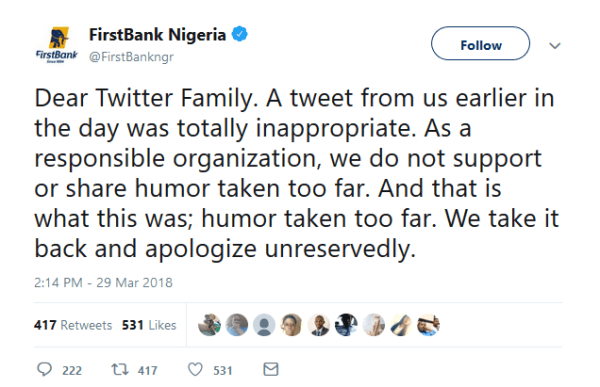Open the @FirstBankngr handle link
Image resolution: width=600 pixels, height=387 pixels.
(x=131, y=57)
